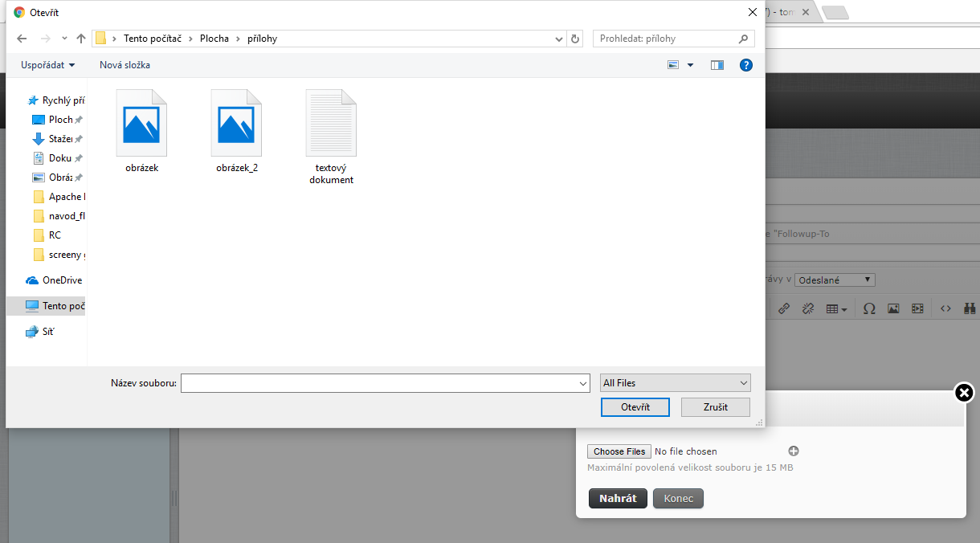Add another file with plus icon
980x543 pixels.
pos(794,451)
